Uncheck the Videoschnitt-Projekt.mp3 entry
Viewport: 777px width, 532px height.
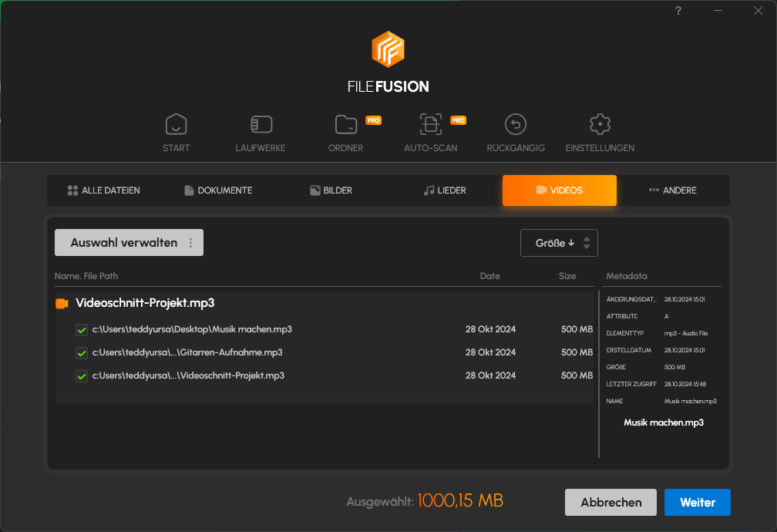[x=82, y=375]
